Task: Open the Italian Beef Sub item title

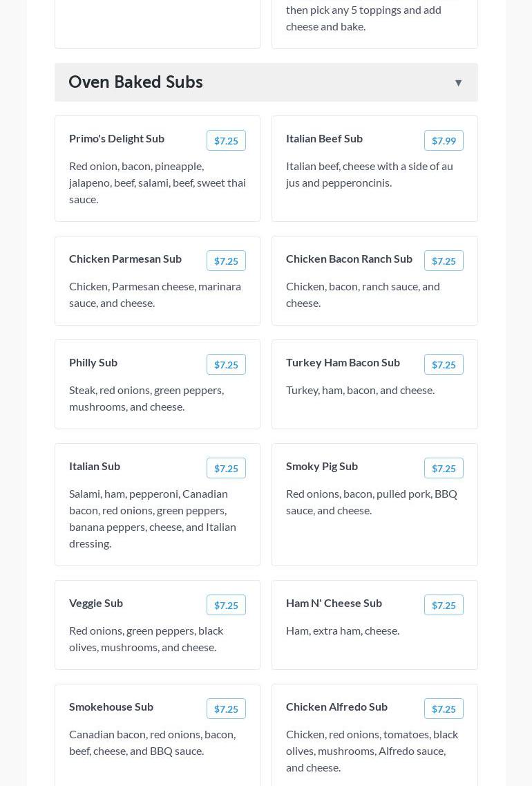Action: (x=324, y=138)
